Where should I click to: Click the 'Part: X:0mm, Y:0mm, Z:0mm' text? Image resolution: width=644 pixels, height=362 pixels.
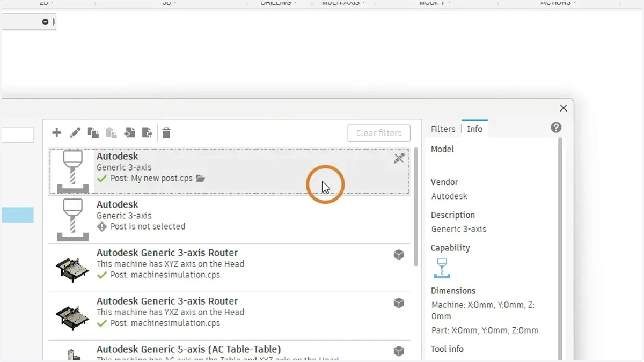tap(485, 330)
